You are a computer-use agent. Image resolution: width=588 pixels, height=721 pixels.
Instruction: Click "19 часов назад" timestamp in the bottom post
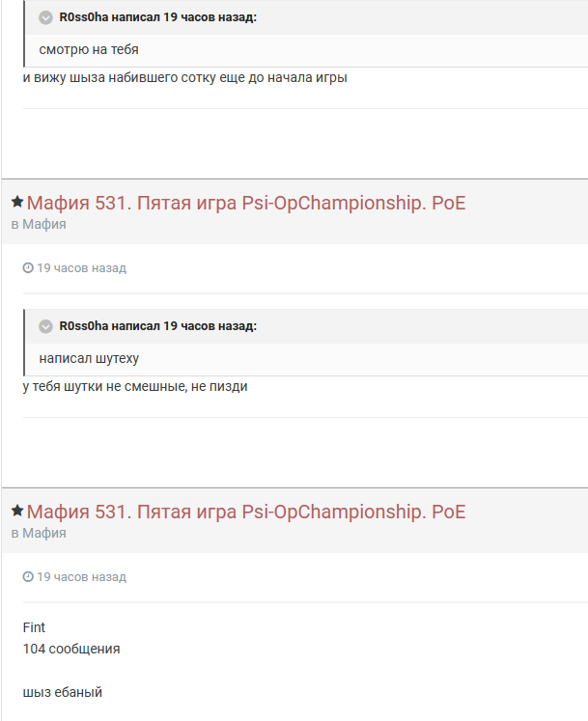pyautogui.click(x=81, y=577)
